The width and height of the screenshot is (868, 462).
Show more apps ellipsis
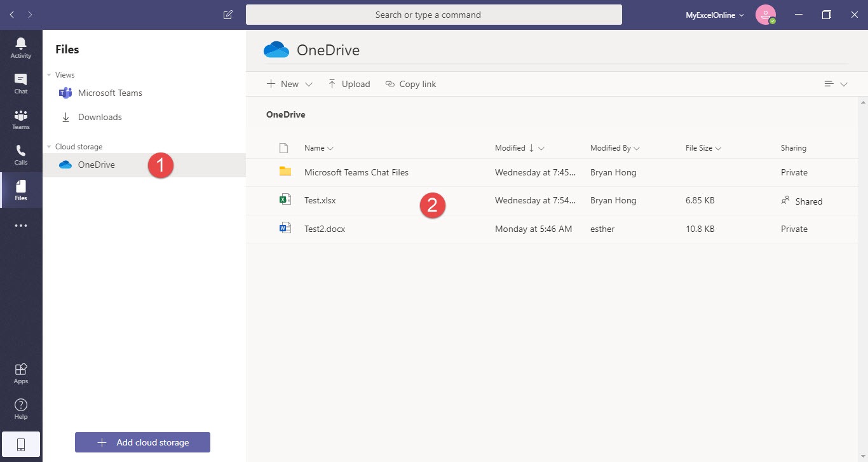pos(21,226)
